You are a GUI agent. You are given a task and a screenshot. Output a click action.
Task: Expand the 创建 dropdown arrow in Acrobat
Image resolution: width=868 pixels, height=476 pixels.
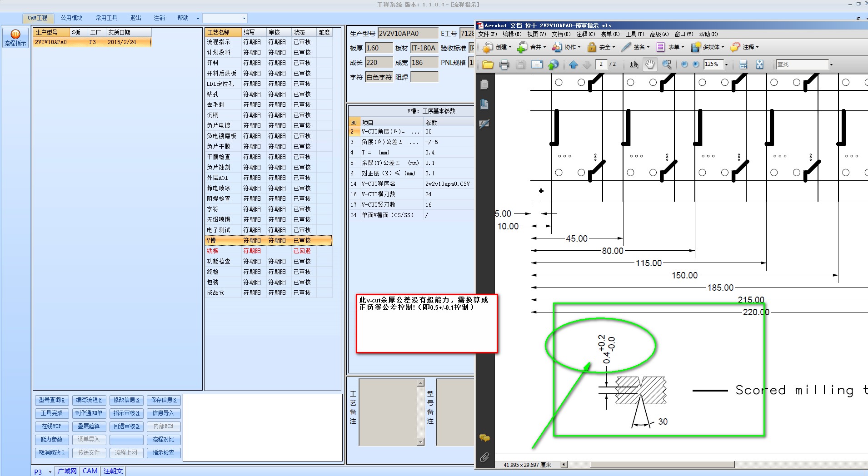pos(510,47)
